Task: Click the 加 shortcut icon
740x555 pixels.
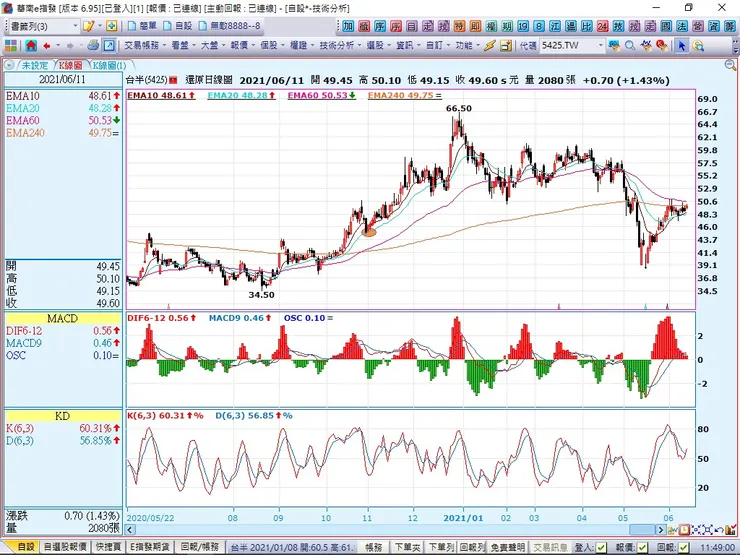Action: point(348,26)
